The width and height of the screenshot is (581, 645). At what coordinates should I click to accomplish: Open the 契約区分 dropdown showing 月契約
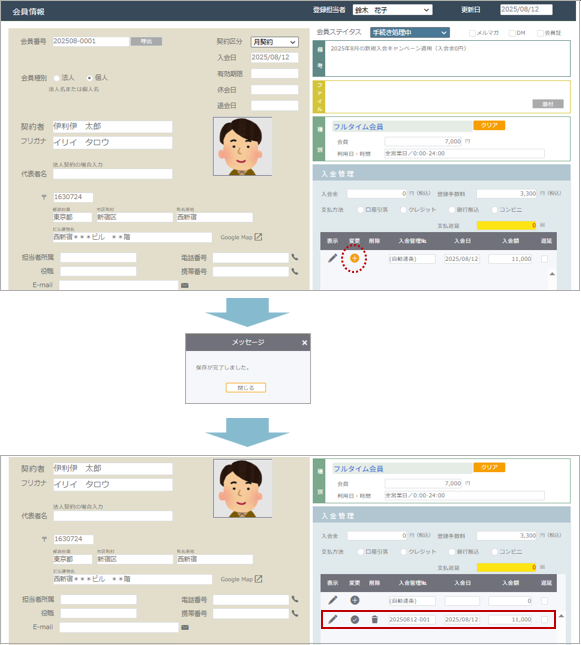[274, 42]
